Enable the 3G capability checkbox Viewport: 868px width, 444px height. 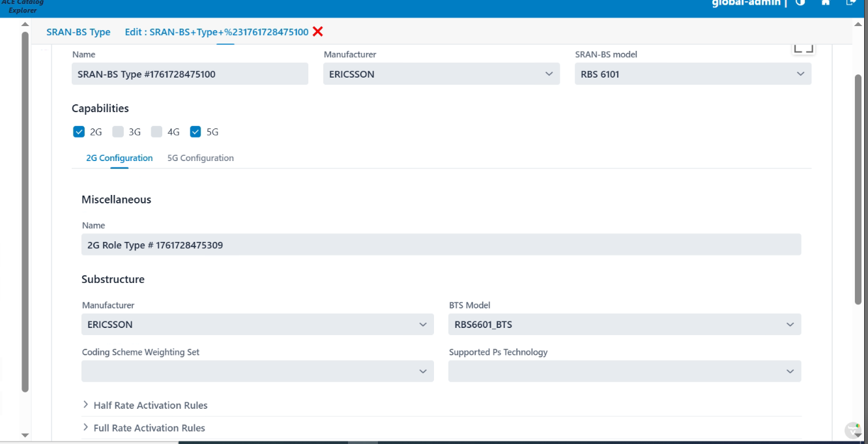(x=118, y=132)
